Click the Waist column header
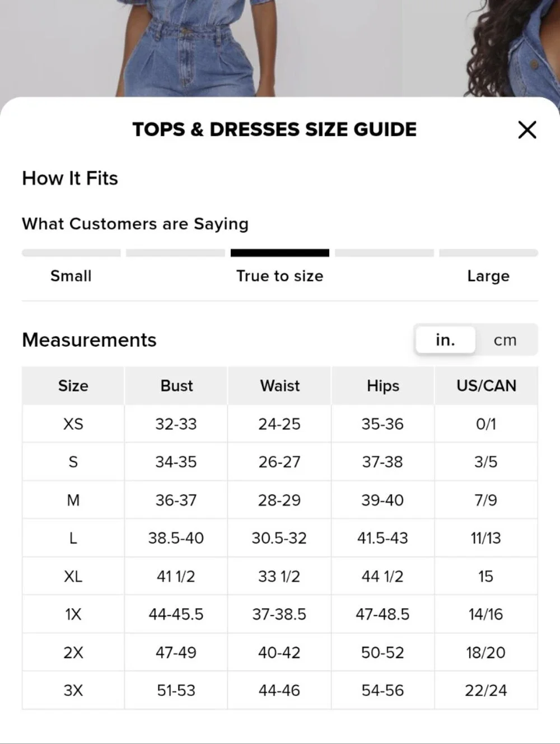This screenshot has height=744, width=560. [279, 386]
